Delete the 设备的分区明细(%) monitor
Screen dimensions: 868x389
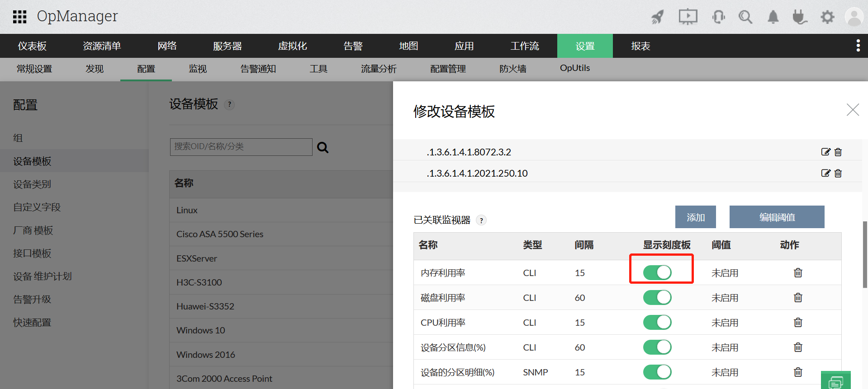click(x=798, y=372)
